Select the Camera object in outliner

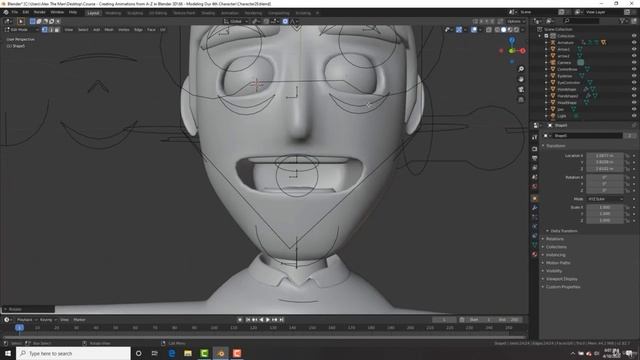point(564,62)
